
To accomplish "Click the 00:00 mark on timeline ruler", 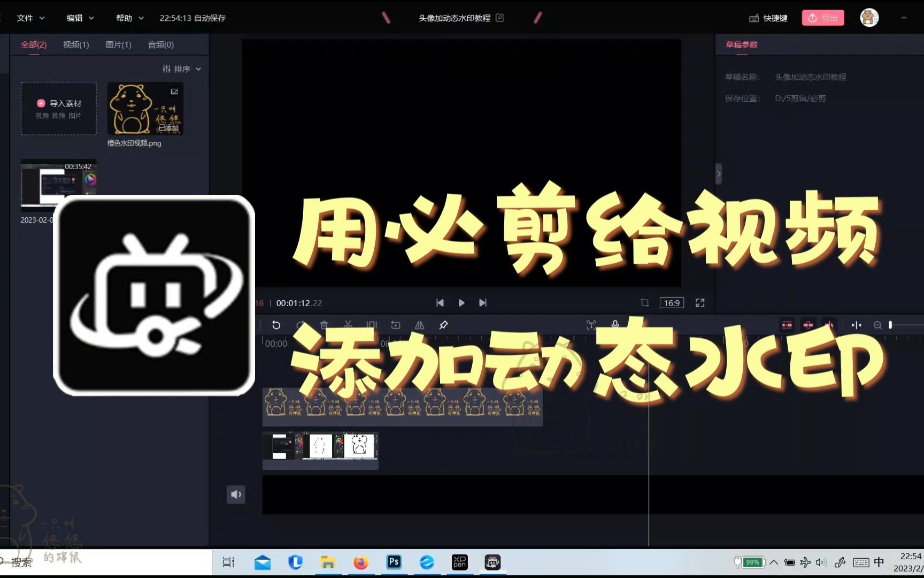I will click(276, 344).
